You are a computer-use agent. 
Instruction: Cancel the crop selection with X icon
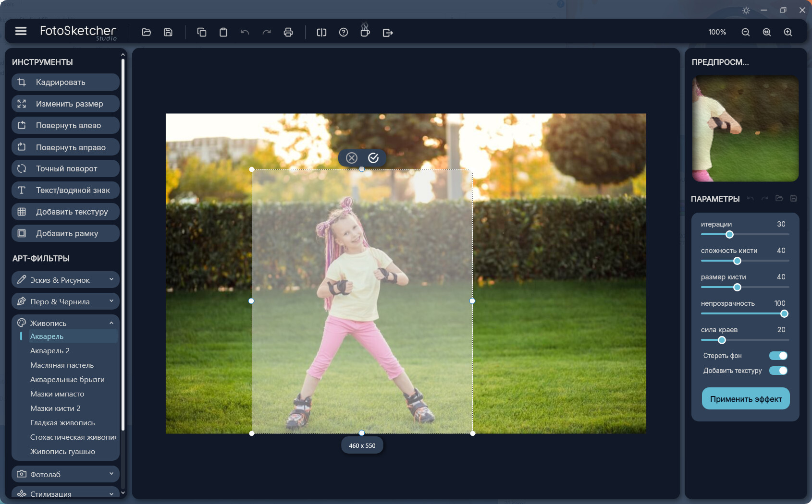pyautogui.click(x=352, y=158)
